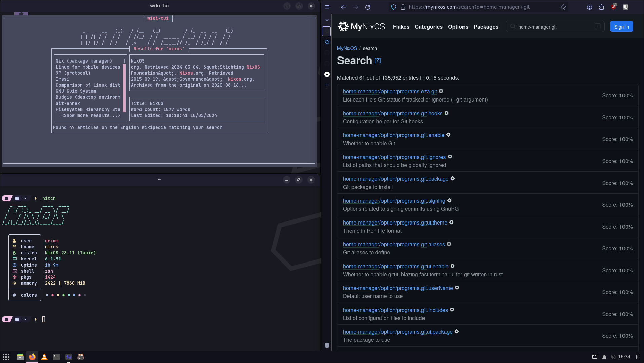Open the Packages menu item
This screenshot has width=644, height=363.
click(486, 27)
